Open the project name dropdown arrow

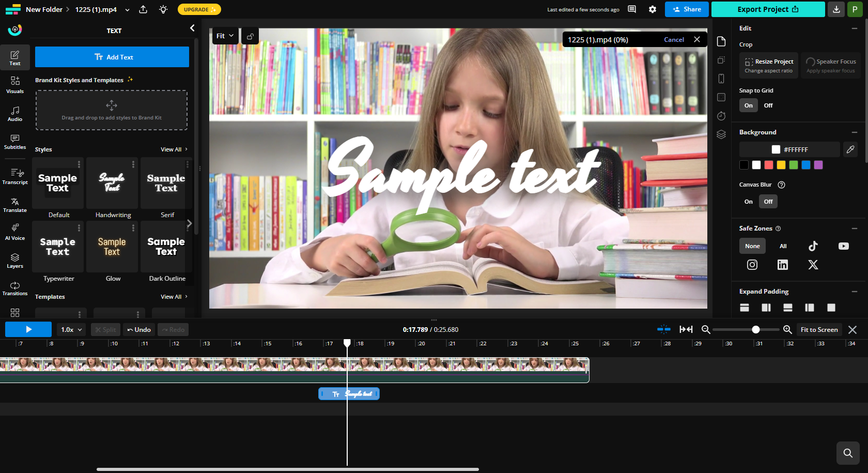[127, 9]
